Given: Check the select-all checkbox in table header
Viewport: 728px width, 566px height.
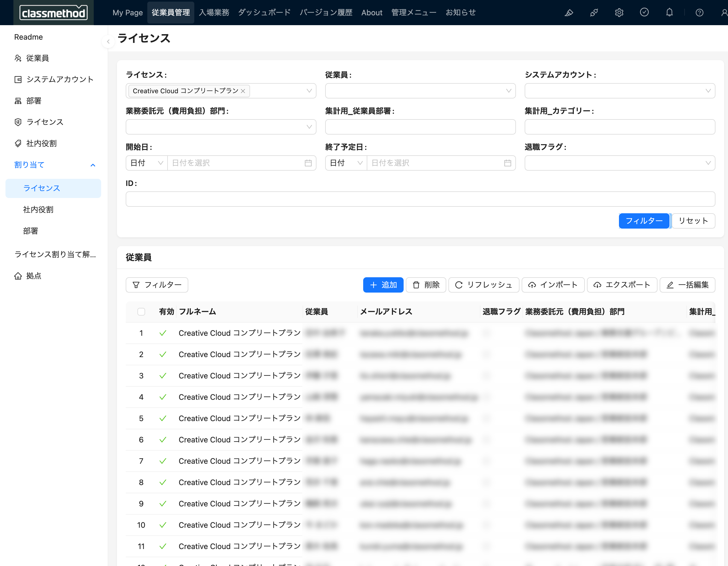Looking at the screenshot, I should [x=141, y=311].
